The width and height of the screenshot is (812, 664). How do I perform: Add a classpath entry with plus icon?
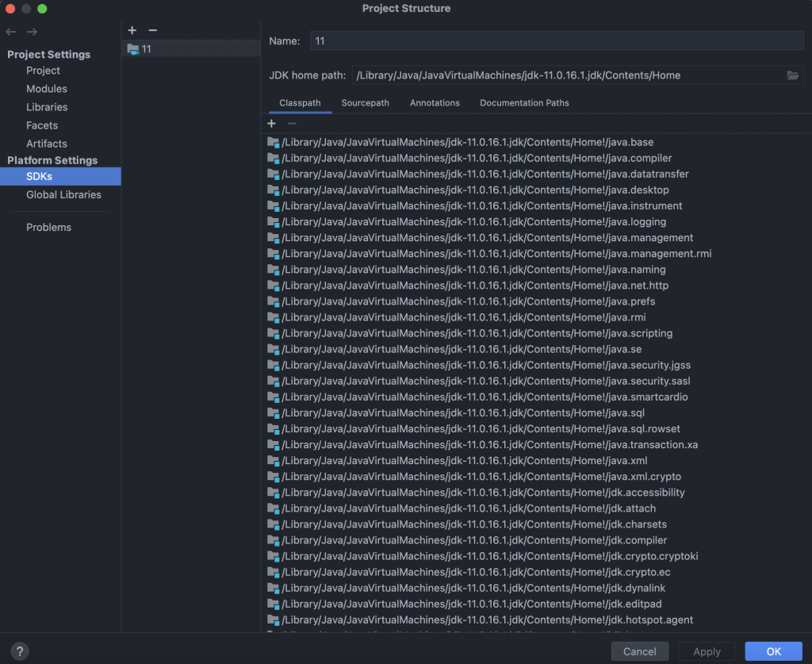[271, 123]
